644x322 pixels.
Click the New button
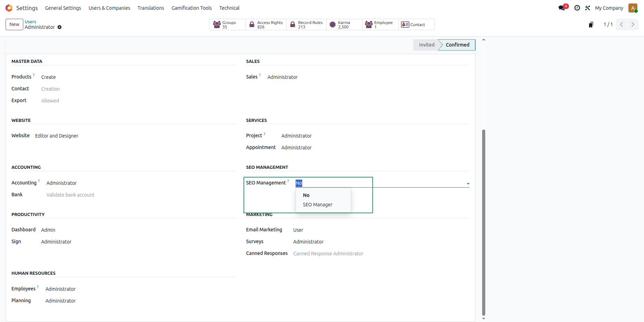coord(14,24)
